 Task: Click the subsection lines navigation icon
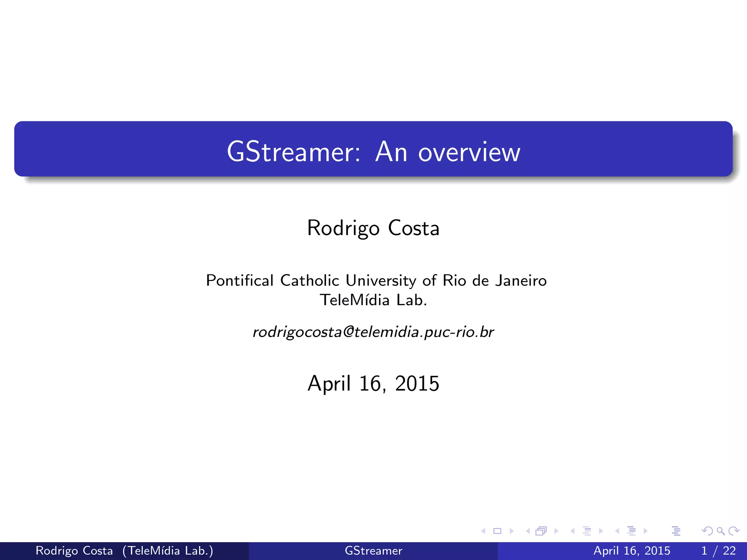[x=587, y=531]
